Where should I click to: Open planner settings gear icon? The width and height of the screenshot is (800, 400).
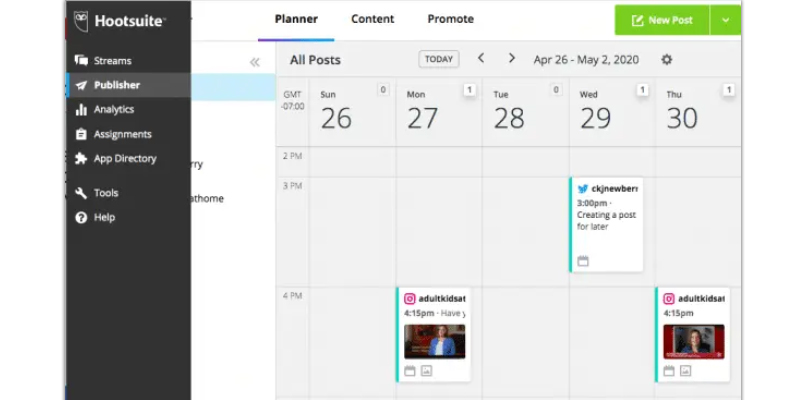pos(667,59)
